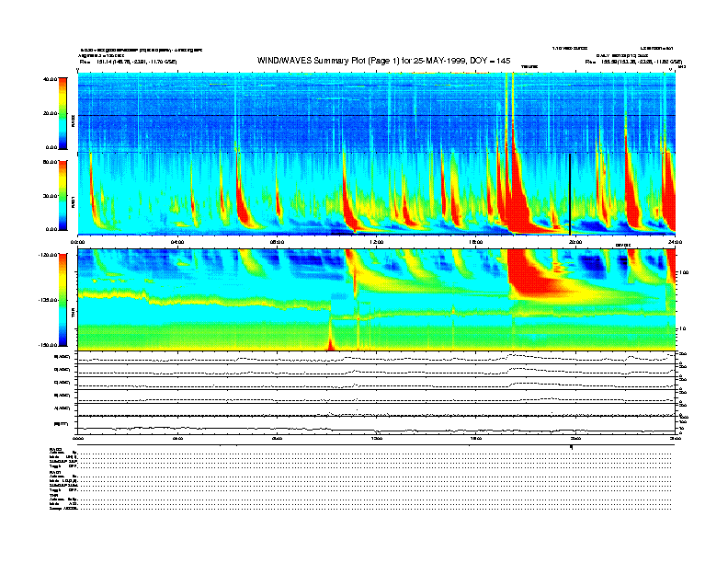The width and height of the screenshot is (728, 563).
Task: Click the 04:00 tick under RAD1 spectrogram
Action: [x=177, y=242]
